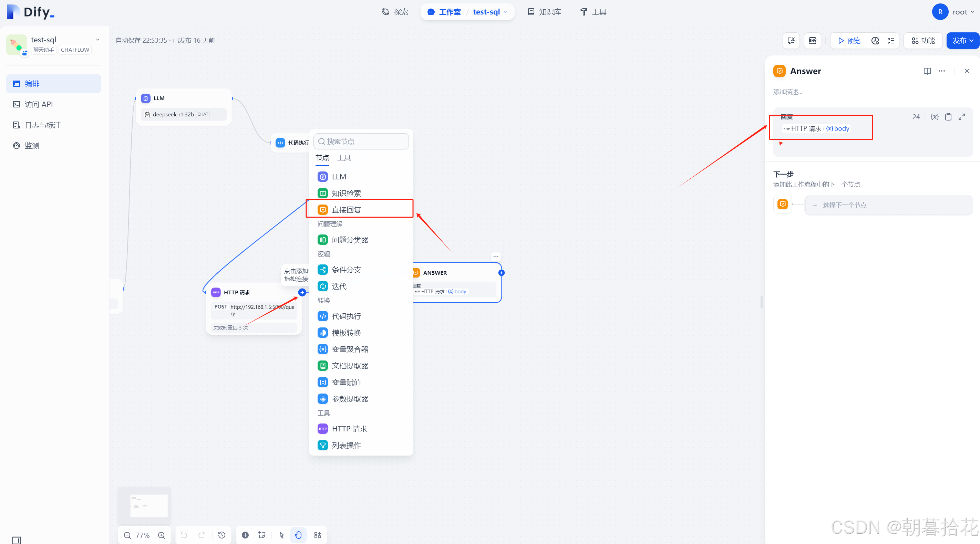Open the version history clock icon

(222, 535)
